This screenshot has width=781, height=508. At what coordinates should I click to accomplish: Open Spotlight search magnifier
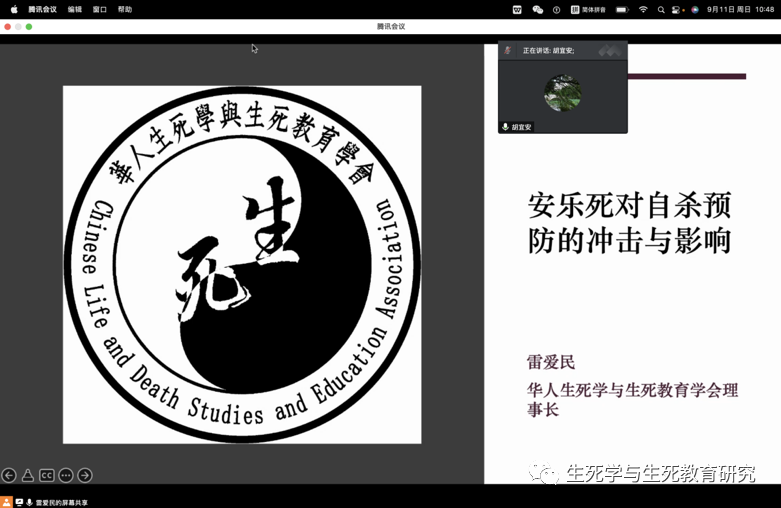coord(661,9)
